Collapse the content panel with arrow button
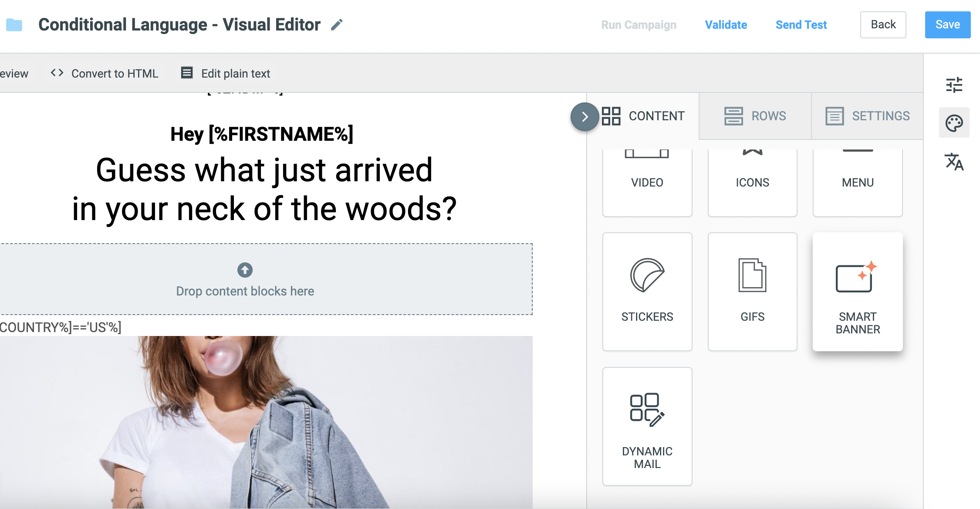The image size is (980, 509). tap(585, 117)
